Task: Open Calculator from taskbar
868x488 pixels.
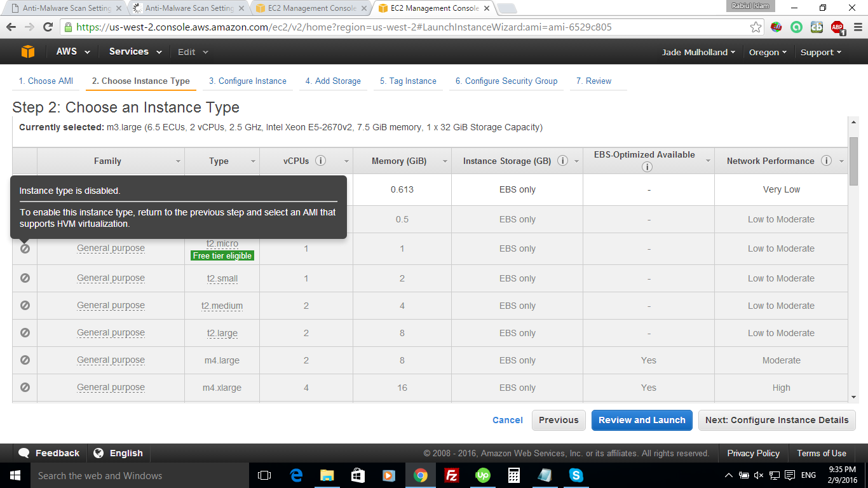Action: pyautogui.click(x=514, y=475)
